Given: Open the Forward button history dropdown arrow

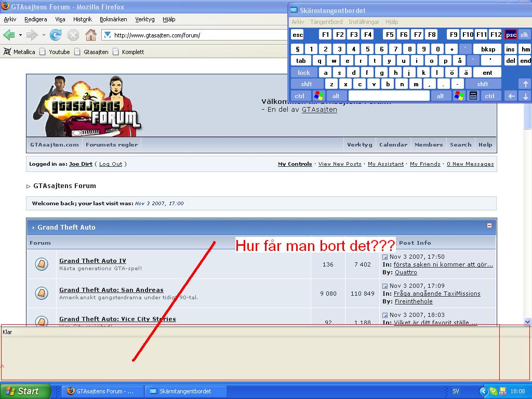Looking at the screenshot, I should pyautogui.click(x=44, y=35).
